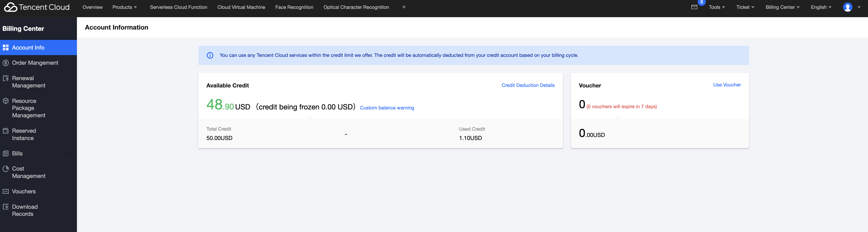Click the info icon in the blue notice
The image size is (868, 232).
point(210,55)
